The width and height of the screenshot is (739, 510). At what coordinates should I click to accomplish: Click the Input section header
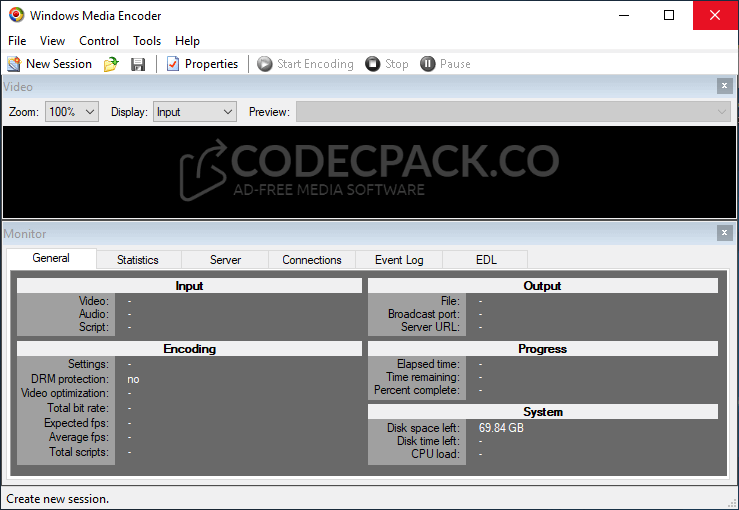[189, 286]
